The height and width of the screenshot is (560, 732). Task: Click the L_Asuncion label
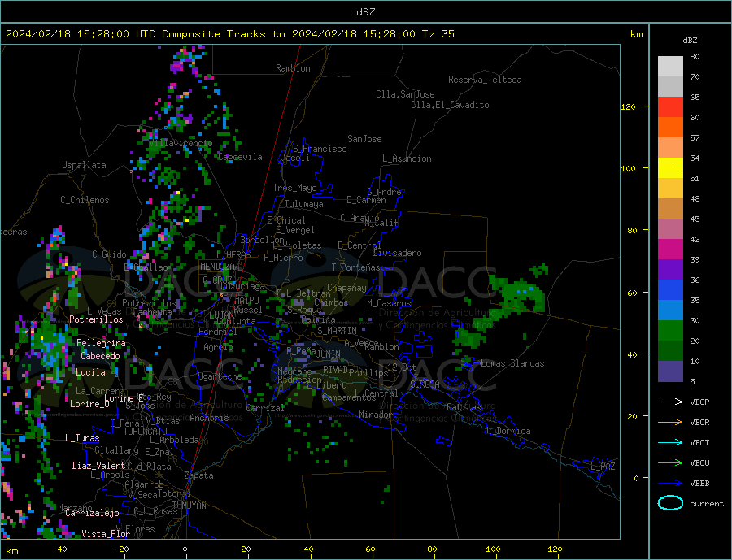pyautogui.click(x=407, y=158)
